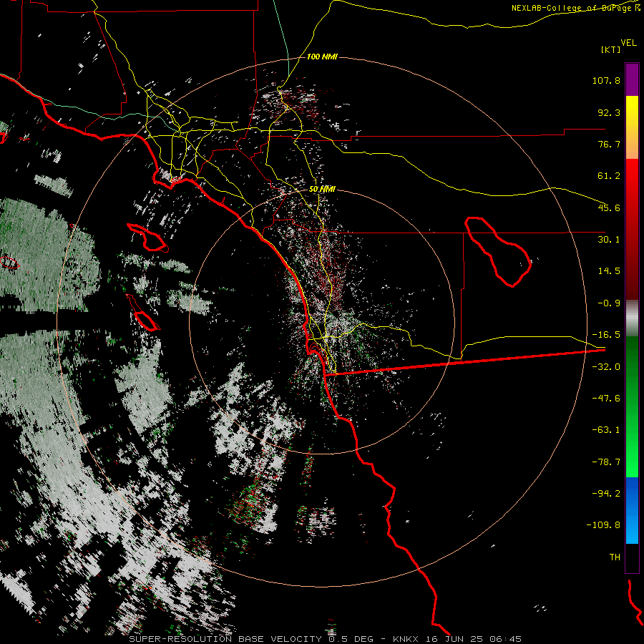Click the 06:45 timestamp in caption
Viewport: 644px width, 644px height.
[506, 639]
